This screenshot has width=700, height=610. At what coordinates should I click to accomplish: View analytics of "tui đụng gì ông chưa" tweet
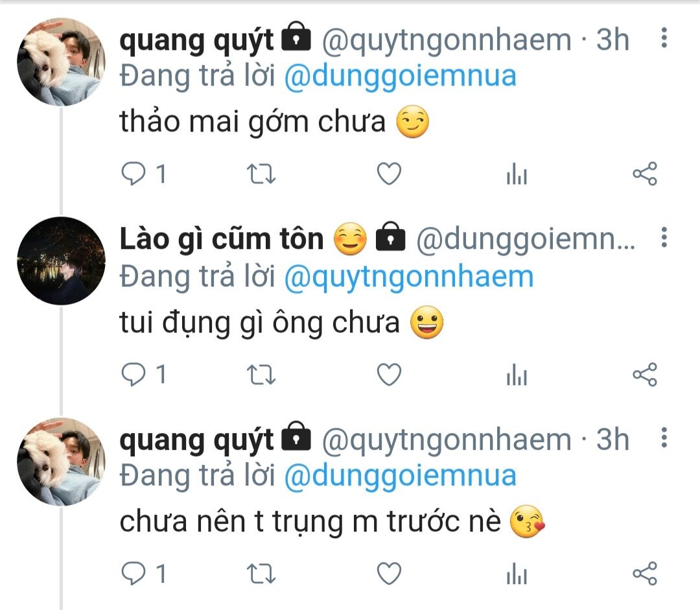pos(517,375)
